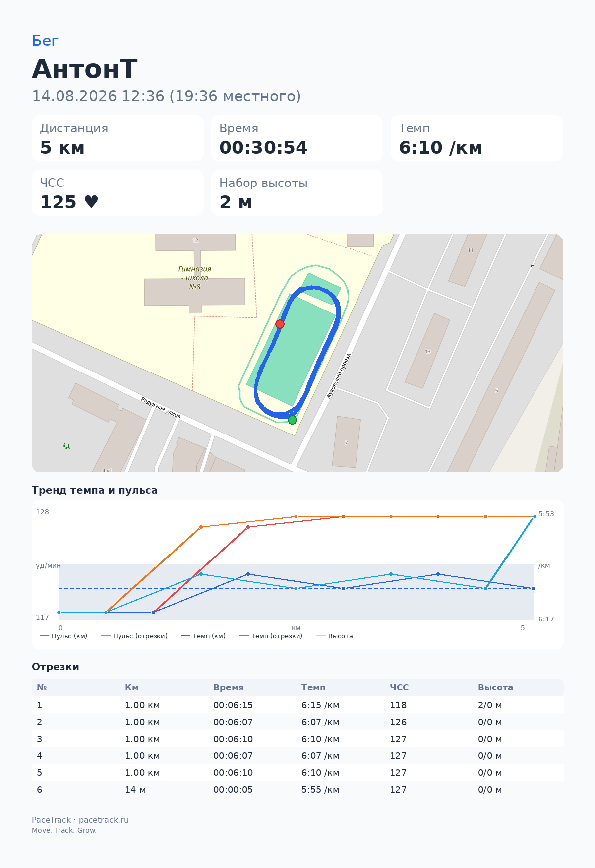Click the Набор высоты 2 м card
This screenshot has width=595, height=868.
[297, 193]
